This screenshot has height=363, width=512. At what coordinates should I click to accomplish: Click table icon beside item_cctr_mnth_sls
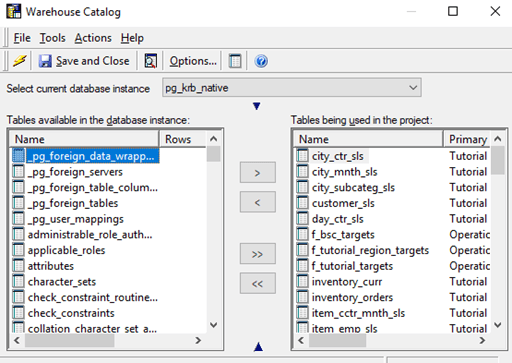[x=302, y=313]
